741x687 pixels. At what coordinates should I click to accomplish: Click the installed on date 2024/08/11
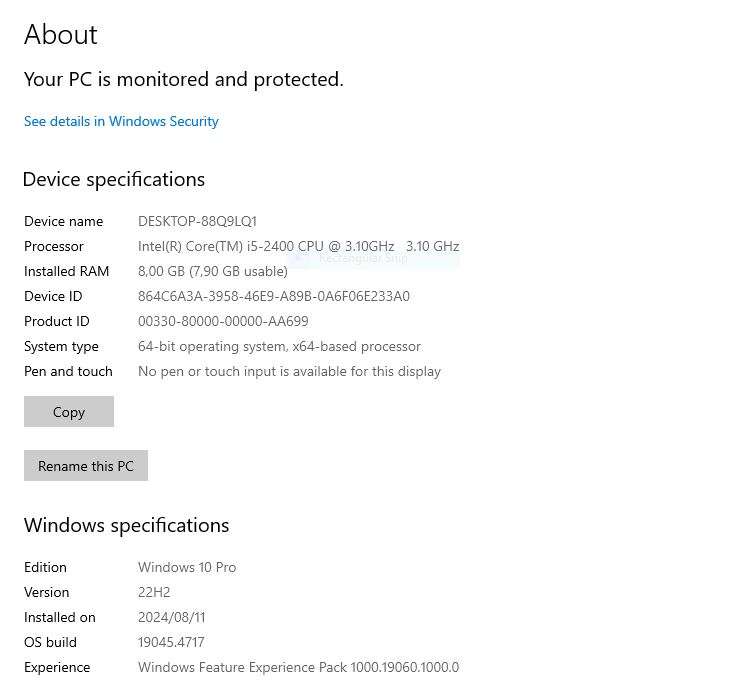171,617
